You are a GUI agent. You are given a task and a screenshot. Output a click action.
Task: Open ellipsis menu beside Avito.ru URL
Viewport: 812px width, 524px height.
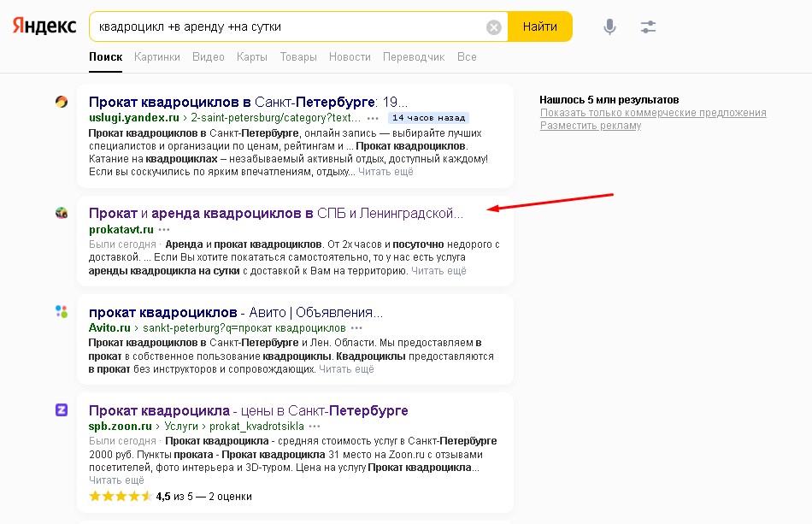coord(356,329)
